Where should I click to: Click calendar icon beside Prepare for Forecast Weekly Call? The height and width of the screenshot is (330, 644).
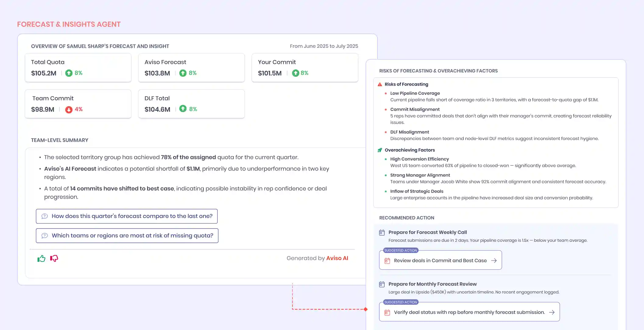382,233
